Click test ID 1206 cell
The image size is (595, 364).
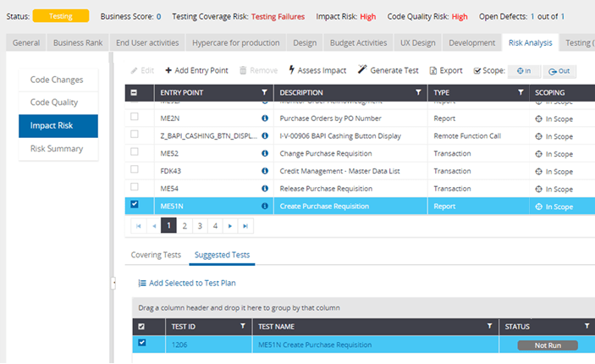pos(209,345)
